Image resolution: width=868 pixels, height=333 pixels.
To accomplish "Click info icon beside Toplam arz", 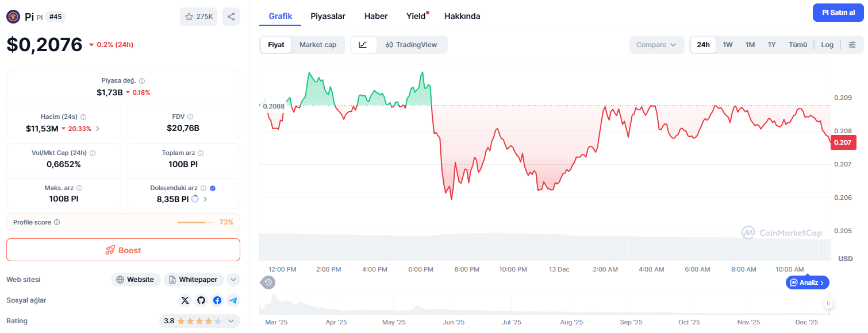I will (201, 153).
